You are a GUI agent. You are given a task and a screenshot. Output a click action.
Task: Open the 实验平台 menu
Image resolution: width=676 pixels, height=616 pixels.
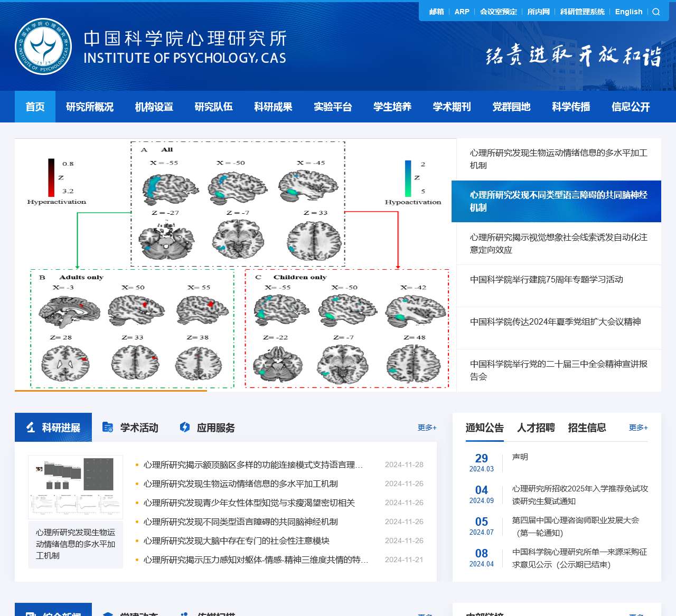point(333,107)
